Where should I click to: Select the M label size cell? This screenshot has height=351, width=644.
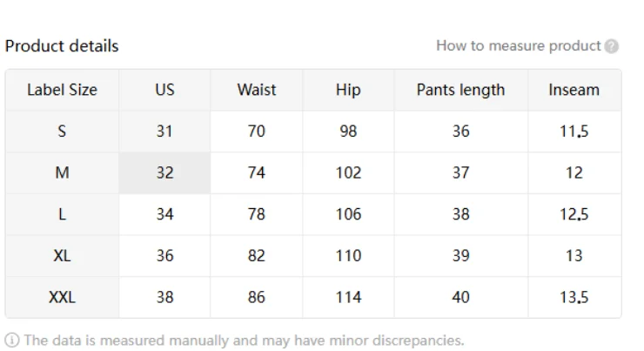pyautogui.click(x=62, y=172)
